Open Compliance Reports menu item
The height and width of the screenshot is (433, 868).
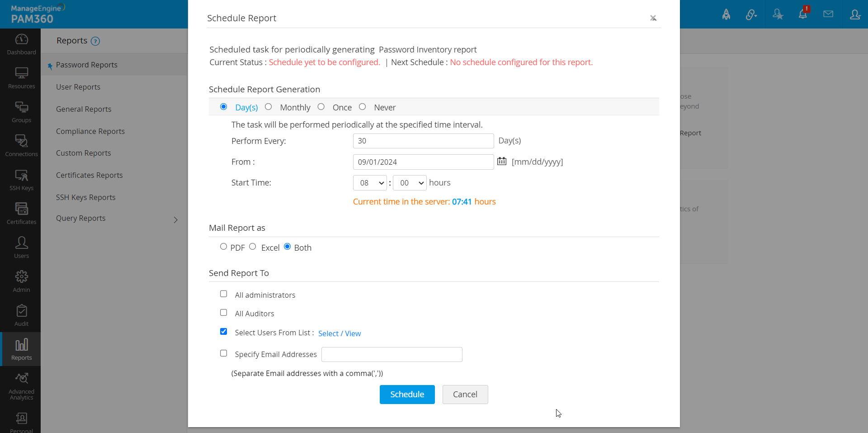[x=90, y=131]
